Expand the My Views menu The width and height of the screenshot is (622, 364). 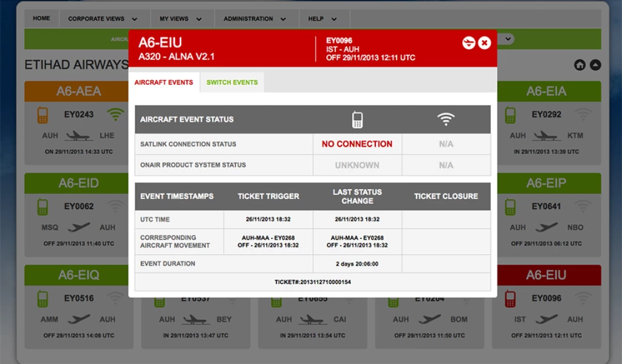pyautogui.click(x=180, y=19)
